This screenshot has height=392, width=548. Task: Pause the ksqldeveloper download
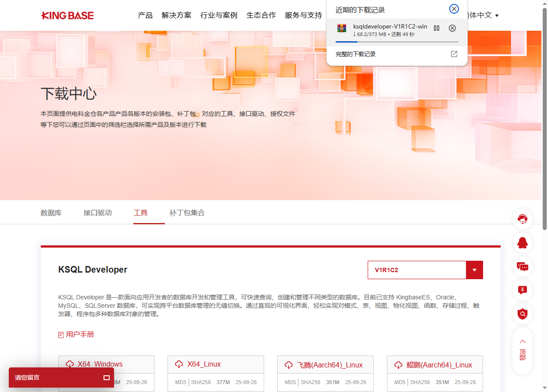pyautogui.click(x=436, y=28)
